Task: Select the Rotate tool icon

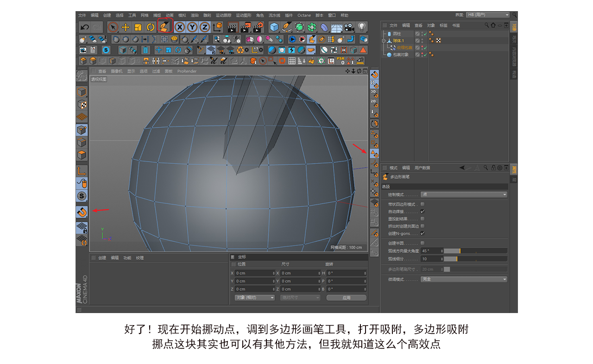Action: (x=151, y=27)
